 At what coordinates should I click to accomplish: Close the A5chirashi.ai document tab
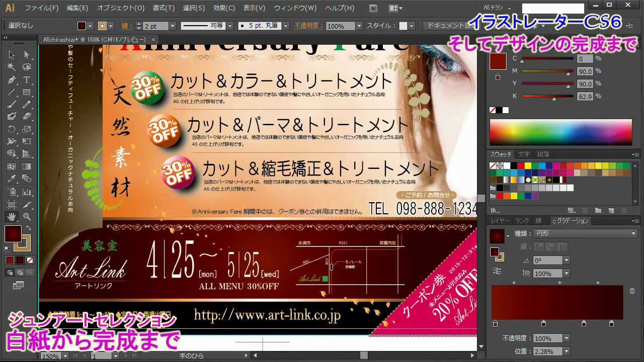153,39
